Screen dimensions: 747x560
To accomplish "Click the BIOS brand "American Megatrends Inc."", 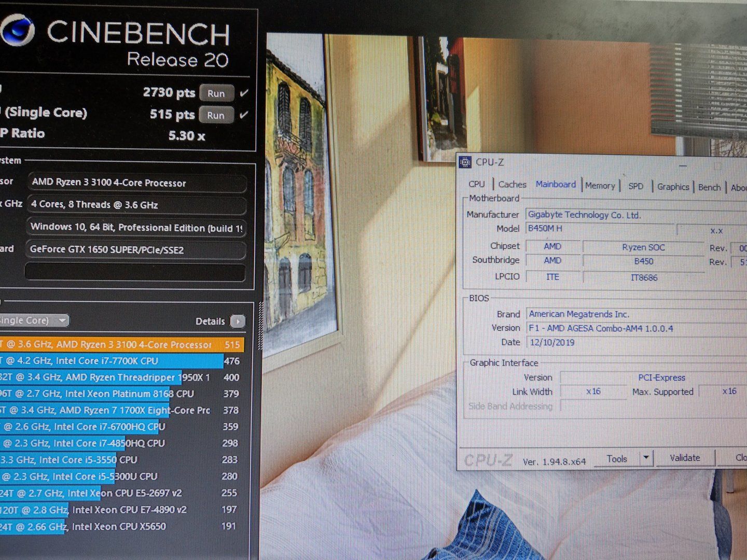I will click(579, 314).
